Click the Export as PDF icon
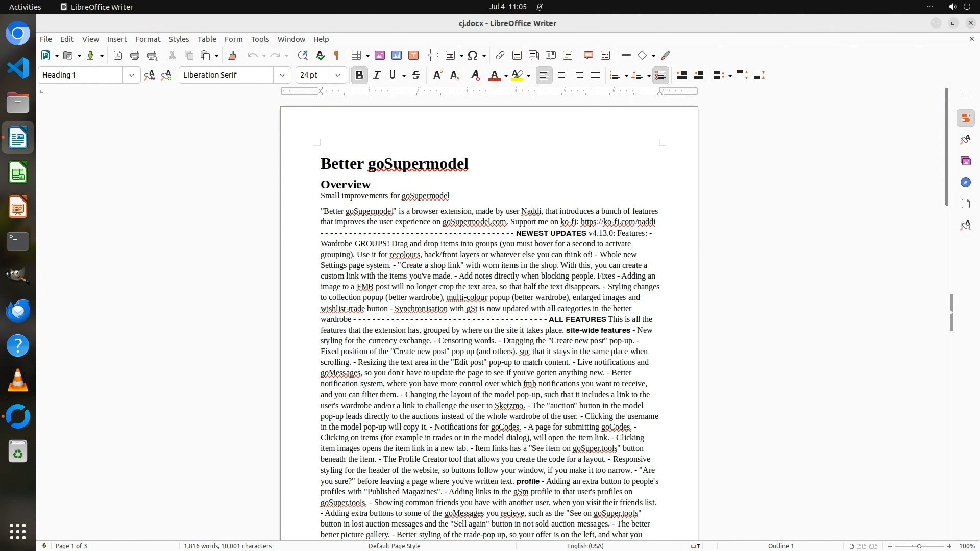The width and height of the screenshot is (980, 551). pos(118,55)
